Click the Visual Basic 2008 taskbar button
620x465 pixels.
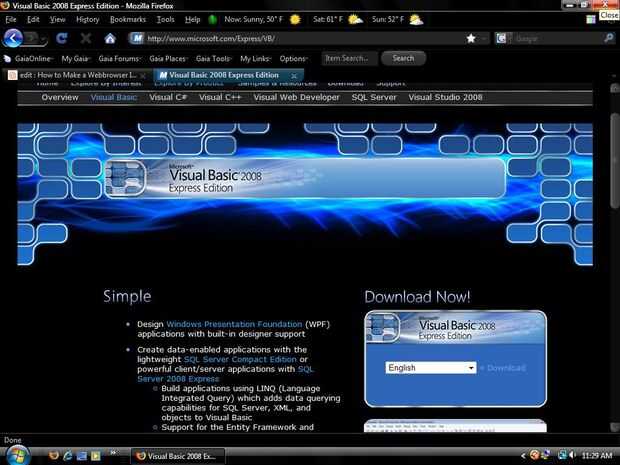point(178,456)
